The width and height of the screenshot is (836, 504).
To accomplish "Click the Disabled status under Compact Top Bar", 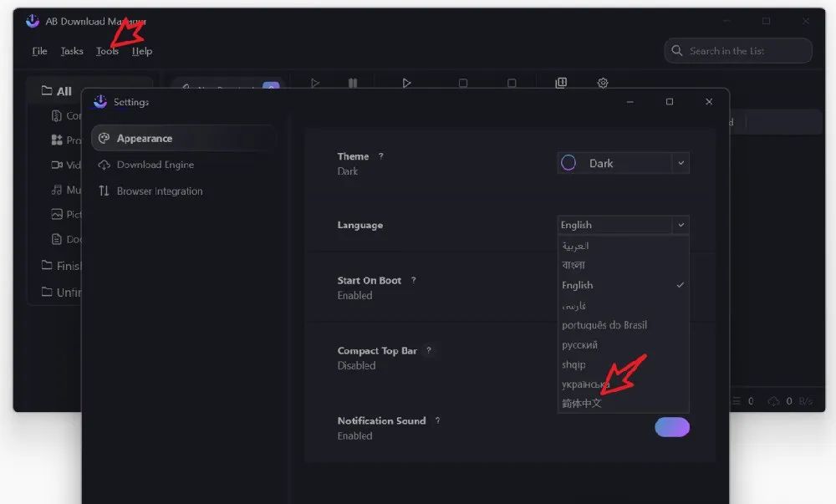I will pyautogui.click(x=356, y=365).
